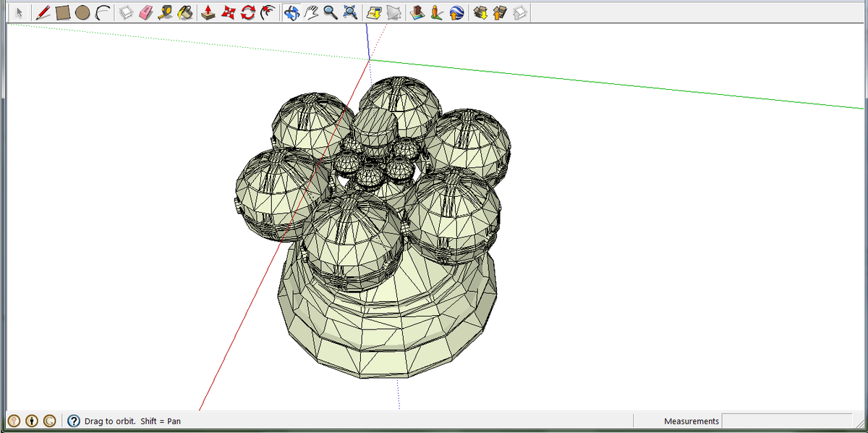The height and width of the screenshot is (433, 868).
Task: Select the Circle tool
Action: pos(82,12)
